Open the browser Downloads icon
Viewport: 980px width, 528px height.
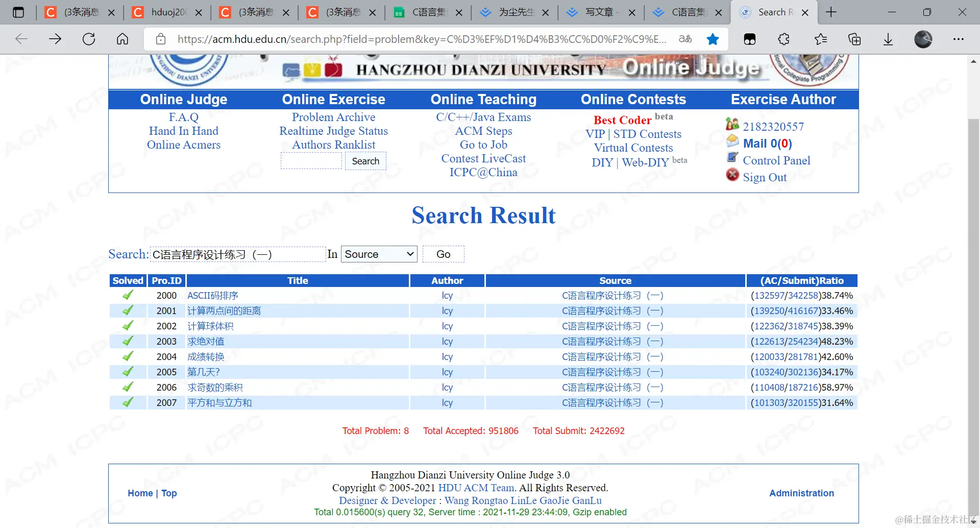[x=888, y=39]
